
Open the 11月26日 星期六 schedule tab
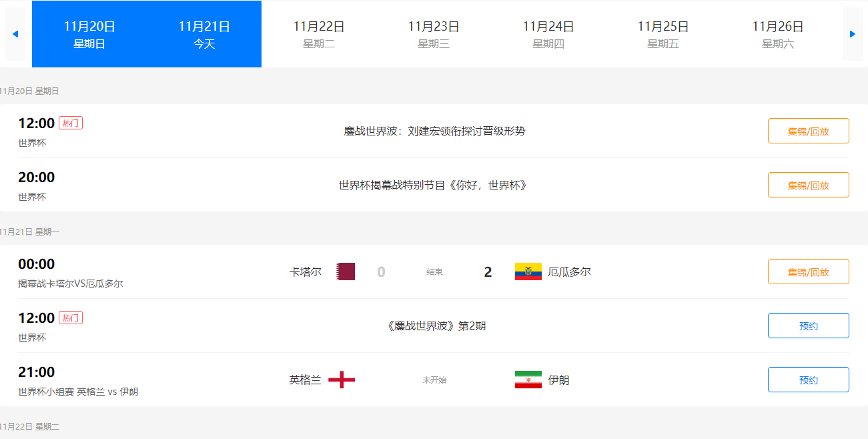click(778, 34)
